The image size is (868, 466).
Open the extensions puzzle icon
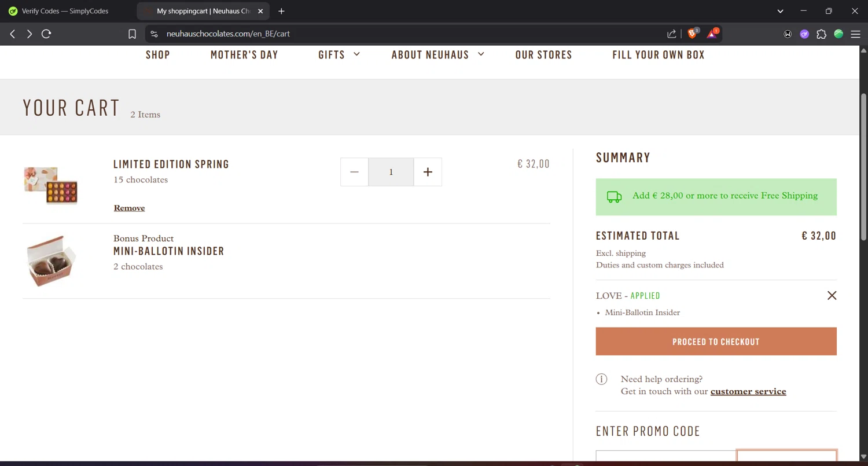tap(821, 34)
